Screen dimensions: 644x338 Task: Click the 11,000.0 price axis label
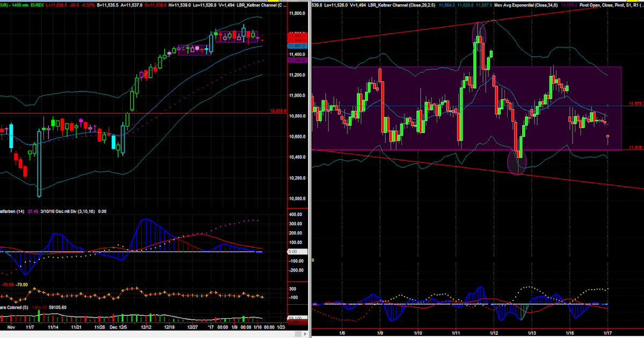coord(297,95)
